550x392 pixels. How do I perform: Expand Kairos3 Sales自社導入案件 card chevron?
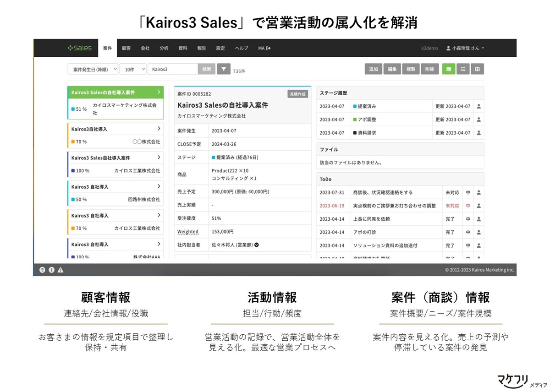pyautogui.click(x=159, y=157)
